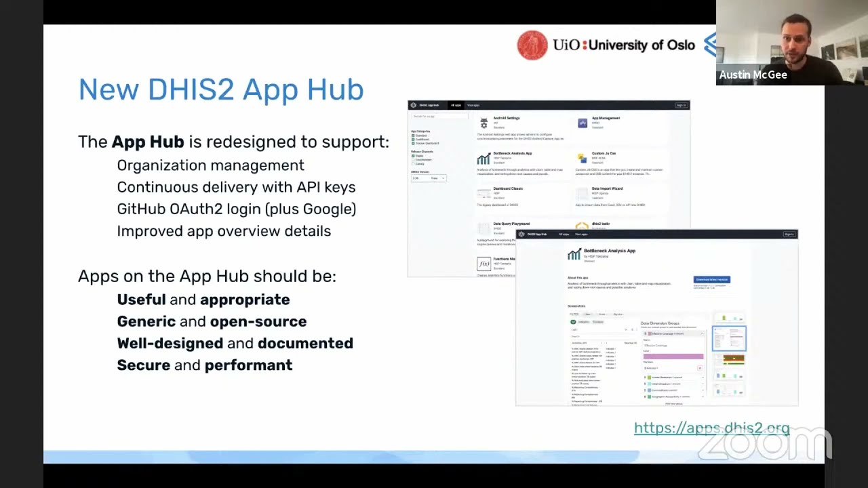Screen dimensions: 868x488
Task: Open the DHIS2 Version dropdown
Action: pos(429,178)
